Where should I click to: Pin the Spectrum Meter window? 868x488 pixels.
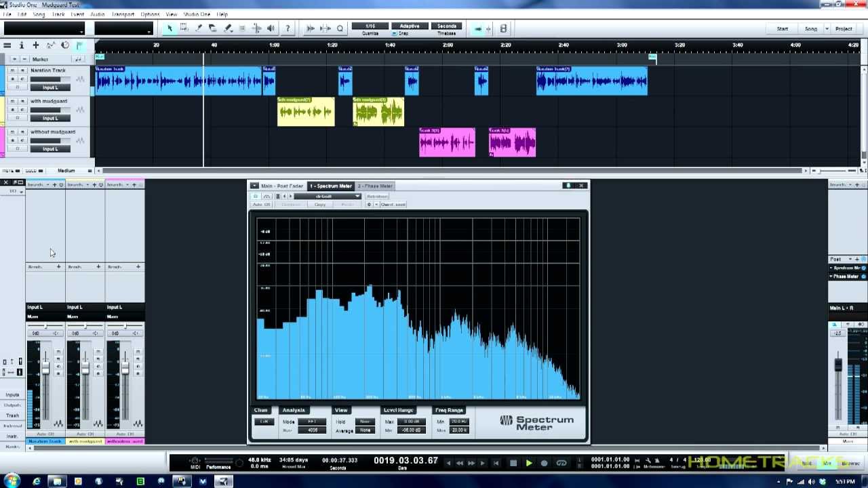click(x=568, y=186)
